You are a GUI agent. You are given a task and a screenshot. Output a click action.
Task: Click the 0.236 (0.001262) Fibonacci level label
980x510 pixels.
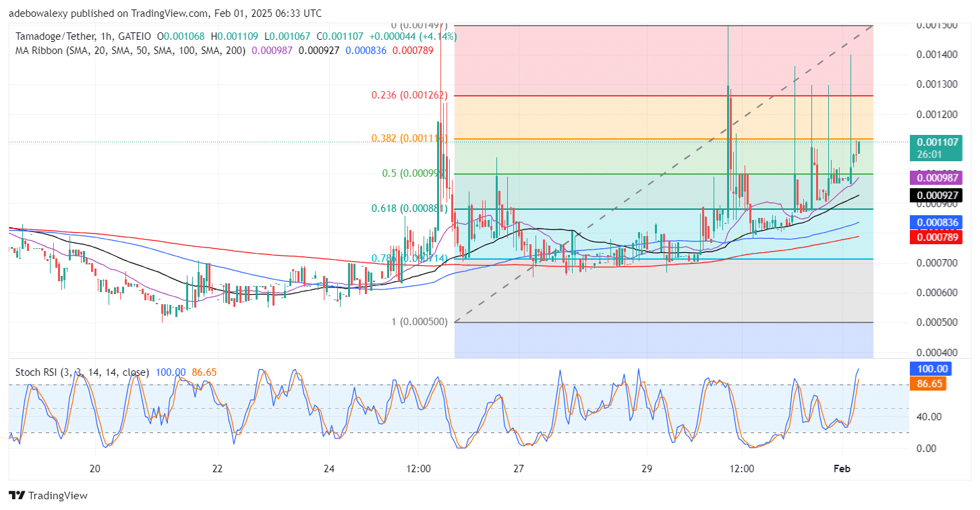click(x=410, y=95)
